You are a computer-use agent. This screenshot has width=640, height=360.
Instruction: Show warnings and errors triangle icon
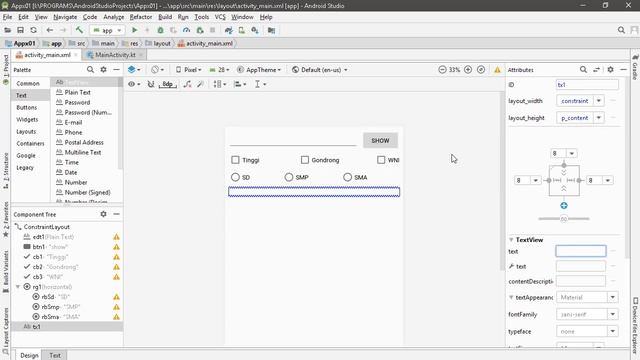pos(497,70)
